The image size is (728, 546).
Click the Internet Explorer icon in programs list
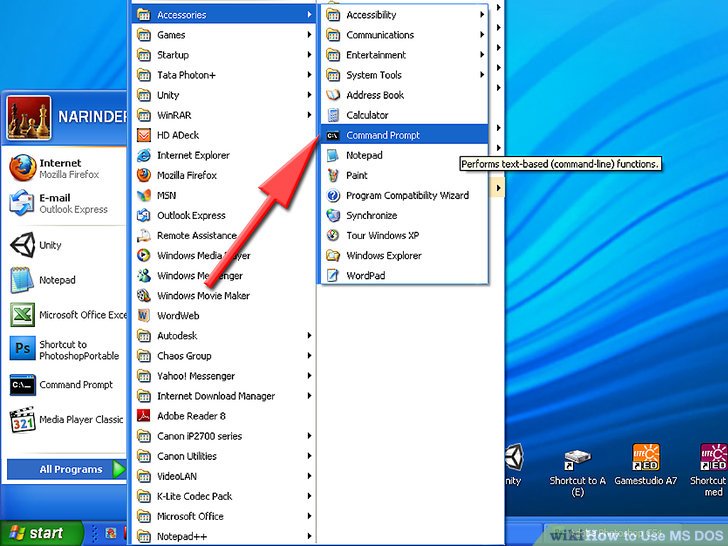[x=144, y=156]
